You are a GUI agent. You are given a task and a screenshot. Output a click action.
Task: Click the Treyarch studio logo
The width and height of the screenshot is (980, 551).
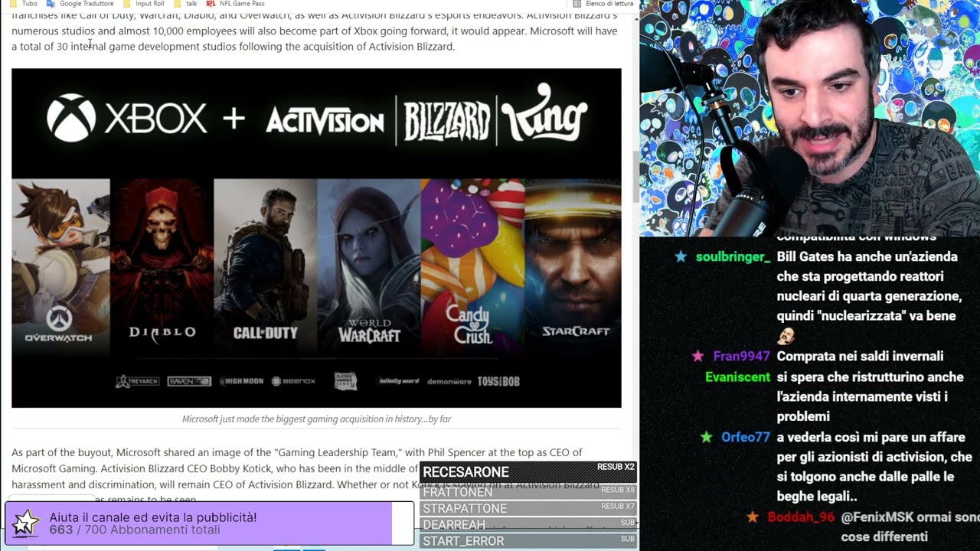[137, 381]
